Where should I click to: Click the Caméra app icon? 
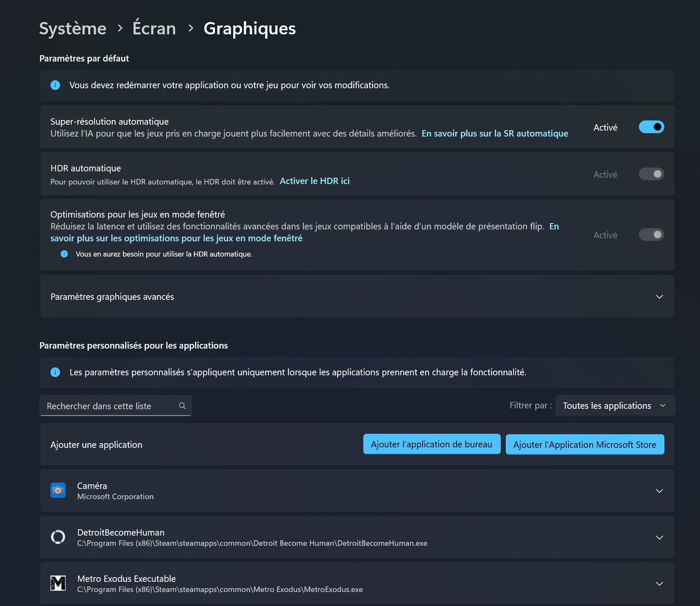coord(58,490)
